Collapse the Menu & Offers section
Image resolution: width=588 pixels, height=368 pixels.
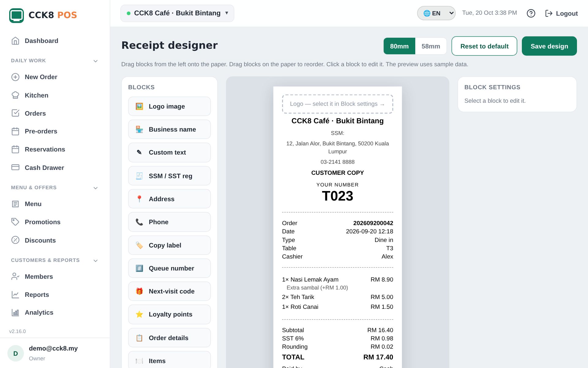(96, 188)
